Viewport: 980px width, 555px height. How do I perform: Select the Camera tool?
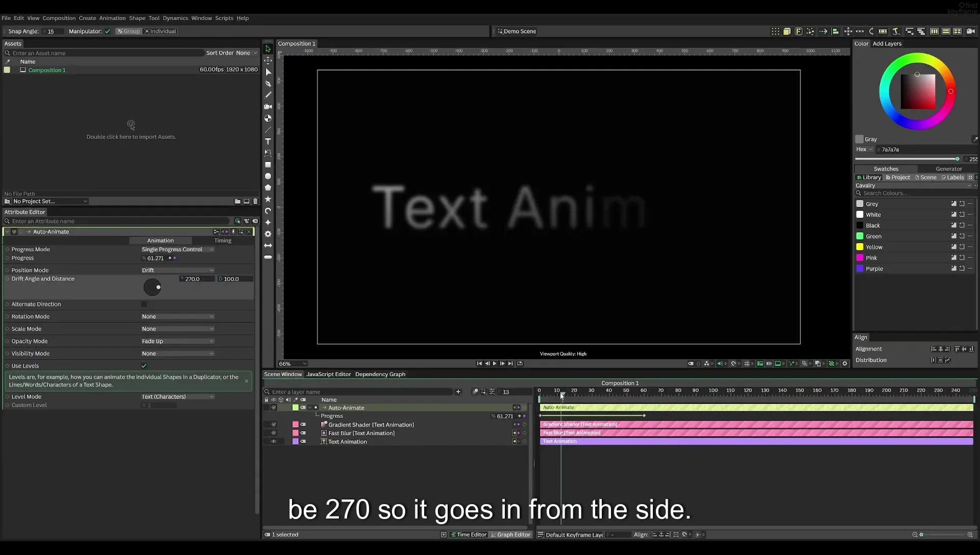click(x=268, y=107)
